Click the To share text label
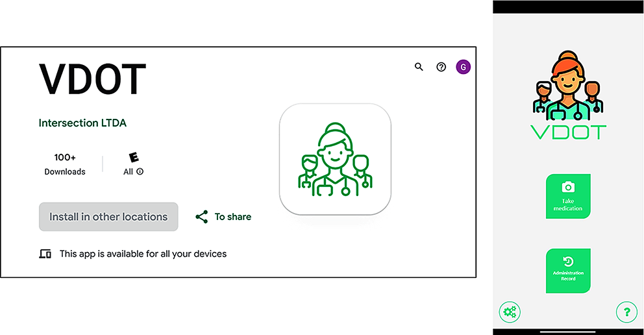Image resolution: width=644 pixels, height=335 pixels. [233, 217]
